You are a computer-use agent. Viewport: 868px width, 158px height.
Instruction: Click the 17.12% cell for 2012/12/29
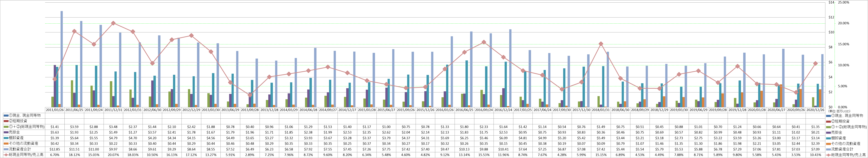tap(191, 155)
